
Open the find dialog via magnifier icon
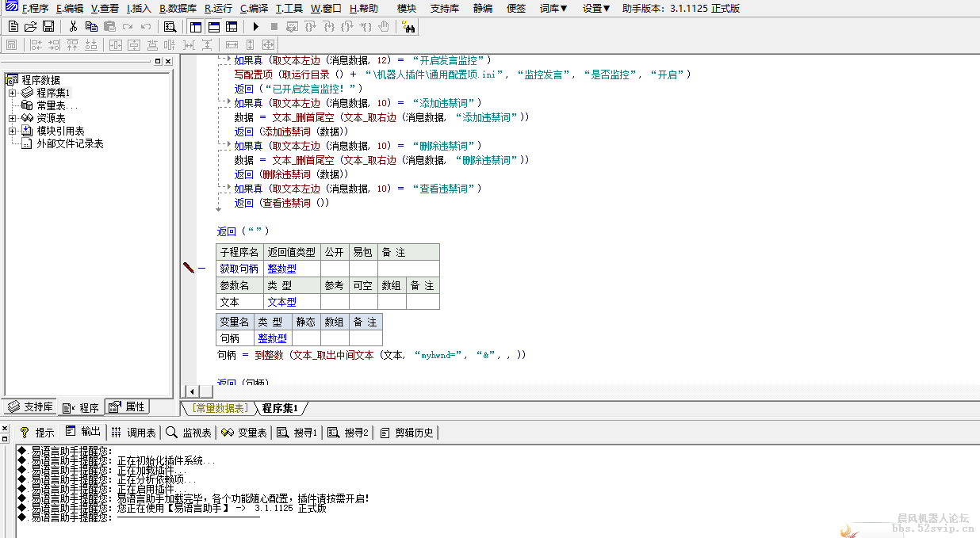[169, 26]
